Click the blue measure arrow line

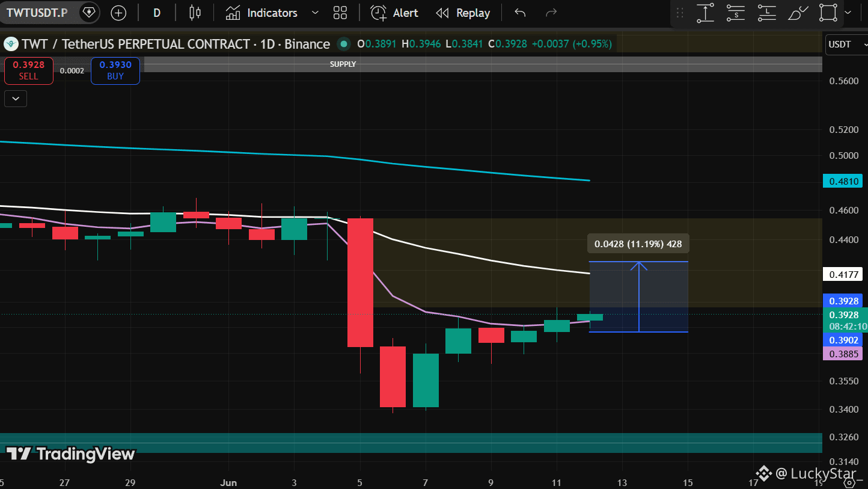tap(639, 297)
